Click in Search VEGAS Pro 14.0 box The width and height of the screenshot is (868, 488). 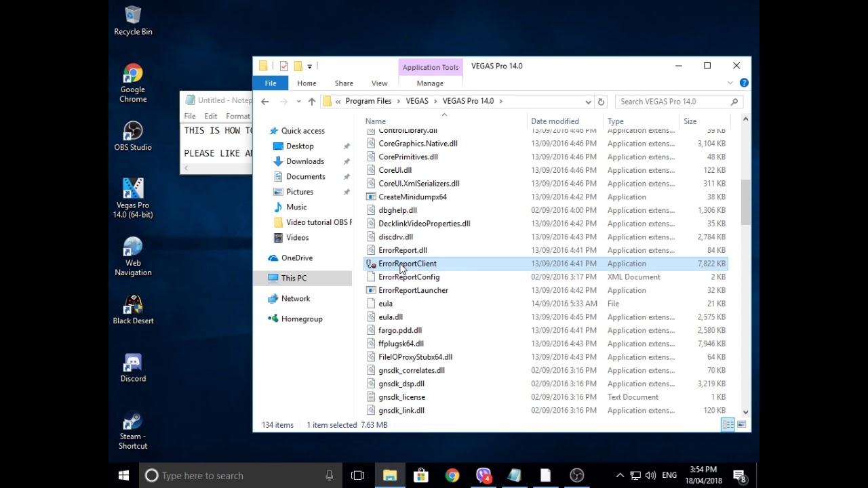point(679,102)
